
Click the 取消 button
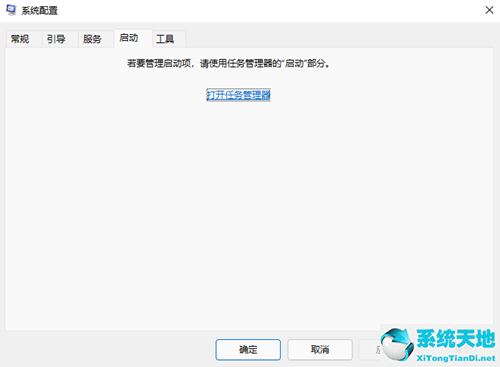320,350
